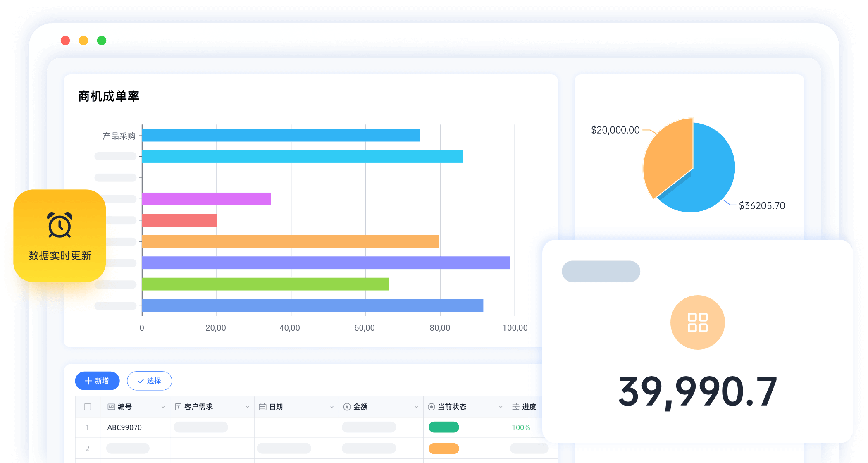Viewport: 868px width, 463px height.
Task: Click the 数据实时更新 label
Action: click(60, 255)
